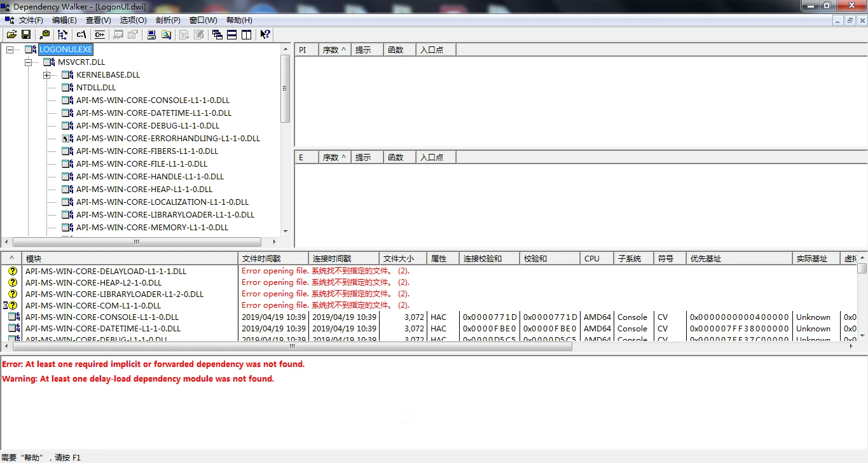The height and width of the screenshot is (463, 868).
Task: Open the 窗口(W) menu
Action: point(203,20)
